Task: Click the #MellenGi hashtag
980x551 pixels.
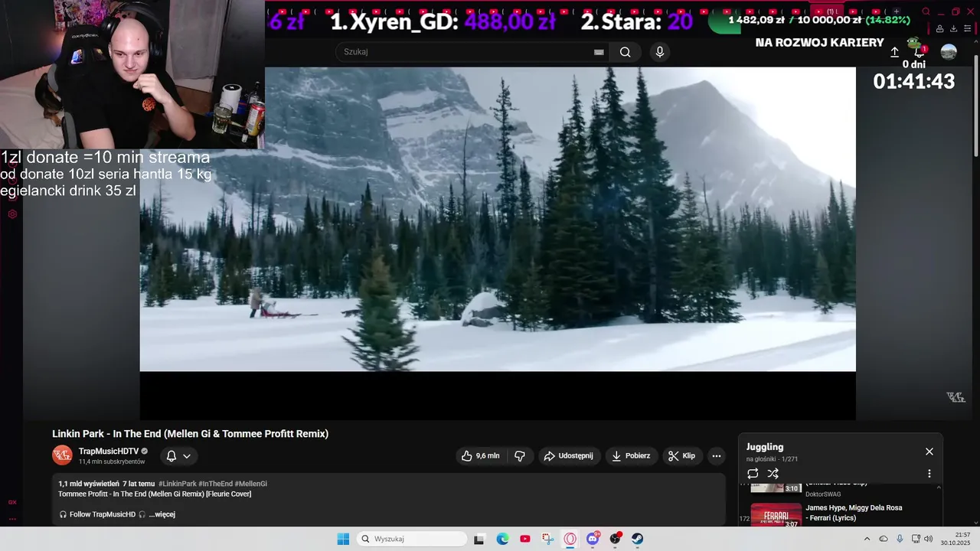Action: click(251, 484)
